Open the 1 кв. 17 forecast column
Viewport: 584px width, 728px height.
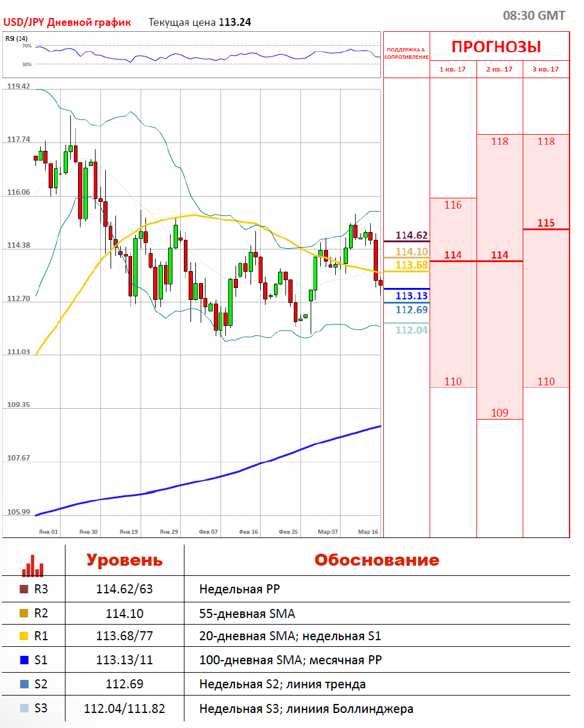(453, 69)
